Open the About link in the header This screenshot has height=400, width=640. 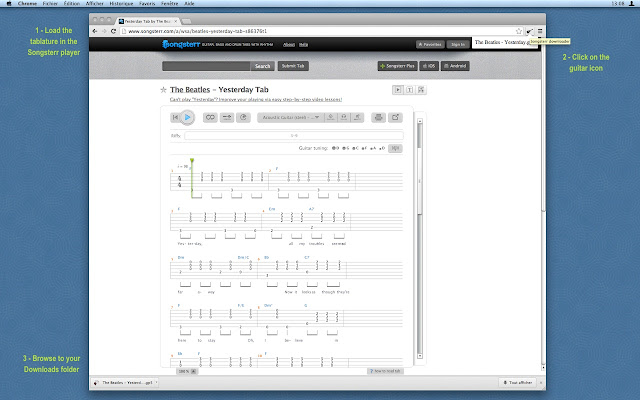point(289,44)
